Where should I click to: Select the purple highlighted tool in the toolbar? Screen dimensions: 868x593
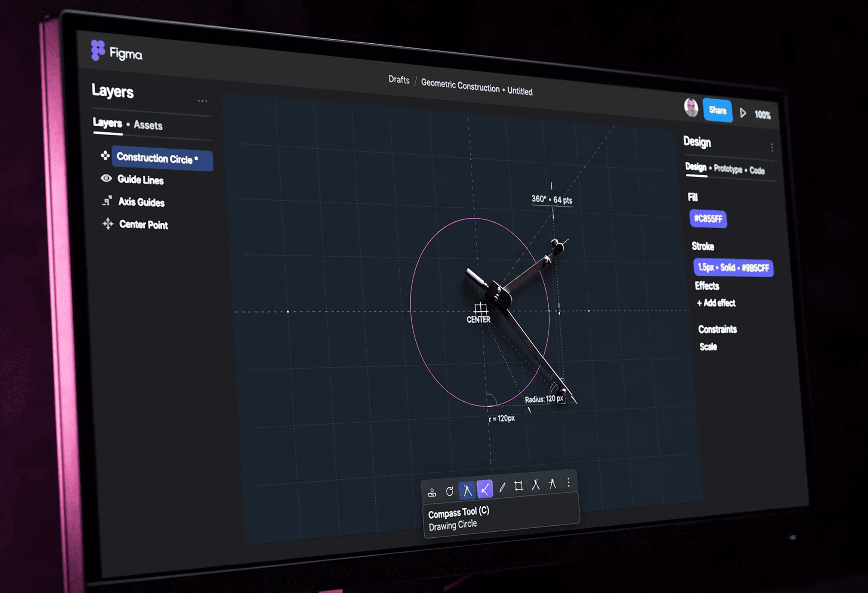pyautogui.click(x=485, y=488)
